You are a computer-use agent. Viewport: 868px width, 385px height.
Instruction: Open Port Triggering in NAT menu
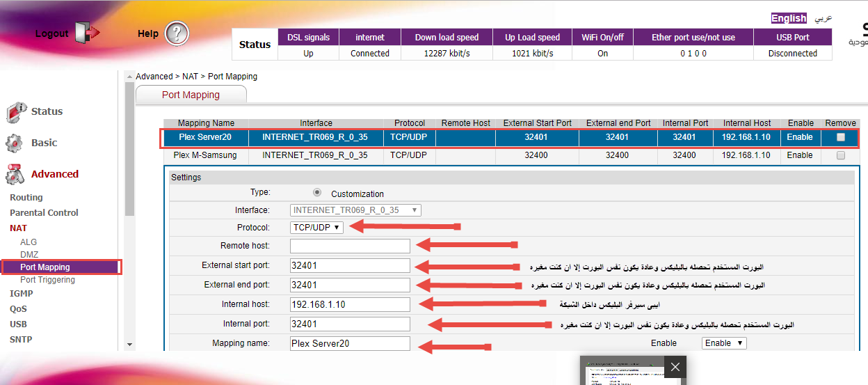[47, 280]
